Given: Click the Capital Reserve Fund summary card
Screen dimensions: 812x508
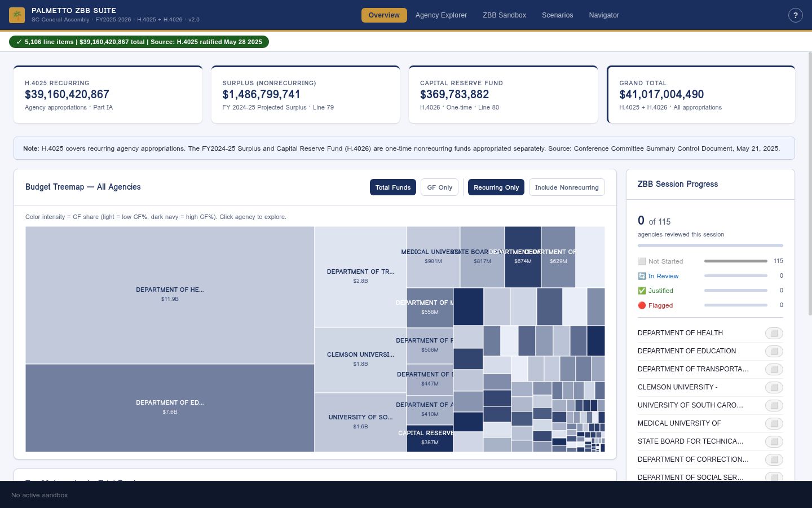Looking at the screenshot, I should pos(503,94).
